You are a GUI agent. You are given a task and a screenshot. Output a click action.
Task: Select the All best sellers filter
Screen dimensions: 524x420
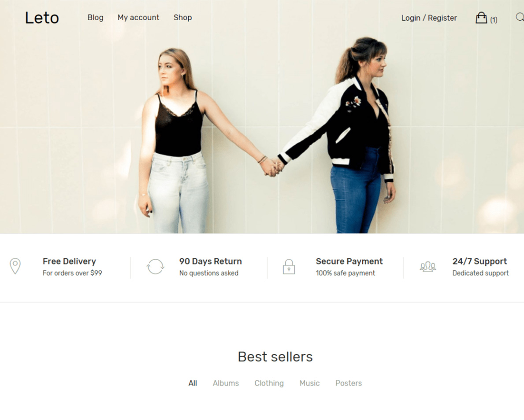193,383
